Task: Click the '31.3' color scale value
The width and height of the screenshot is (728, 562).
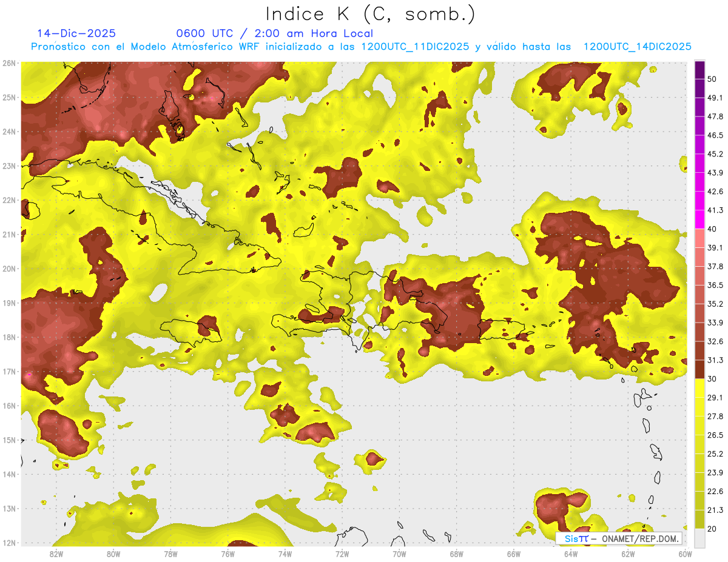Action: coord(715,360)
